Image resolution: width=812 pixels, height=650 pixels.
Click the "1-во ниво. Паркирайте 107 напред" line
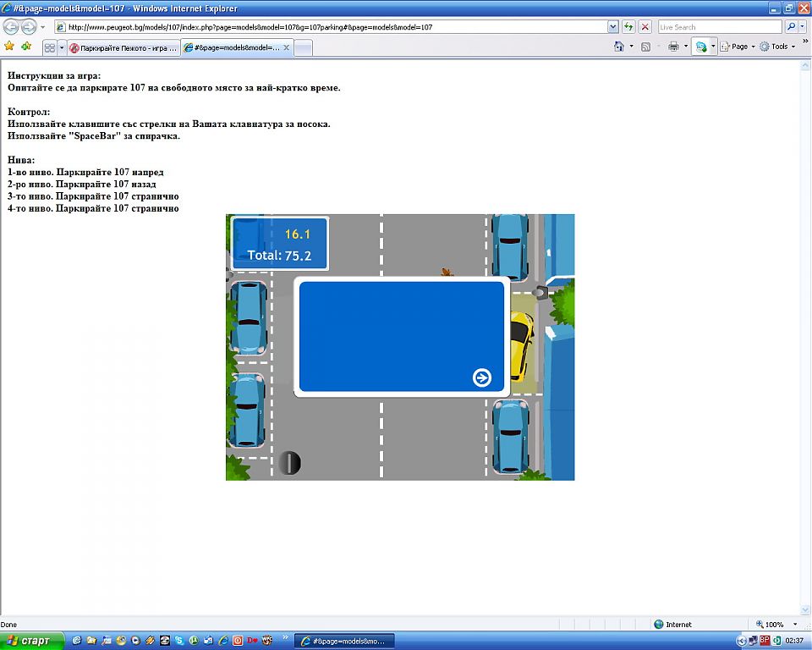(x=85, y=172)
